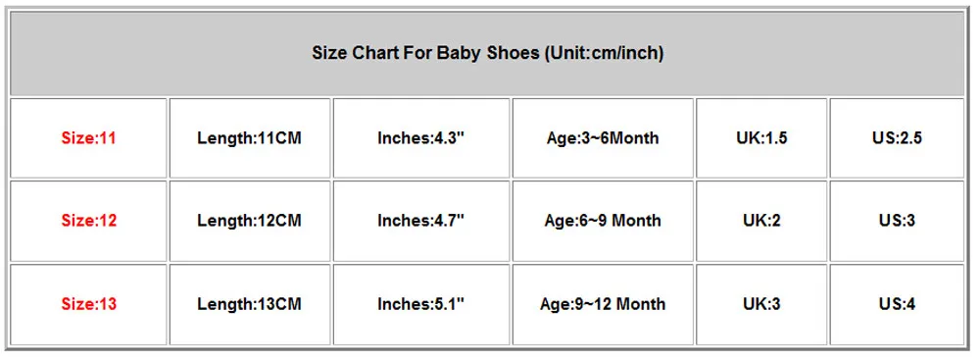Screen dimensions: 980x361
Task: Click the Length:11CM cell
Action: [249, 138]
